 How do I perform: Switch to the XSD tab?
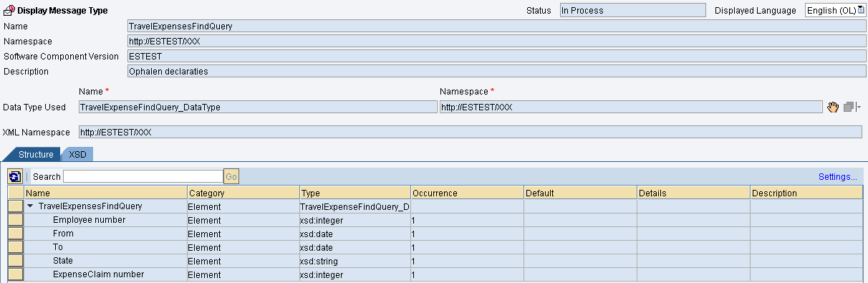coord(77,154)
